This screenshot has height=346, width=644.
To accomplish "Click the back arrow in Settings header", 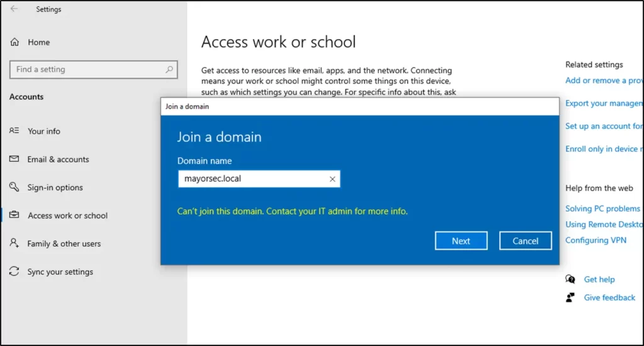I will click(x=14, y=9).
